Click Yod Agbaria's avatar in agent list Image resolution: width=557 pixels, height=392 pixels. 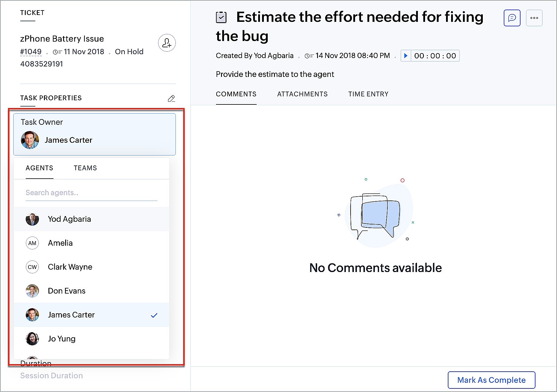(x=32, y=219)
